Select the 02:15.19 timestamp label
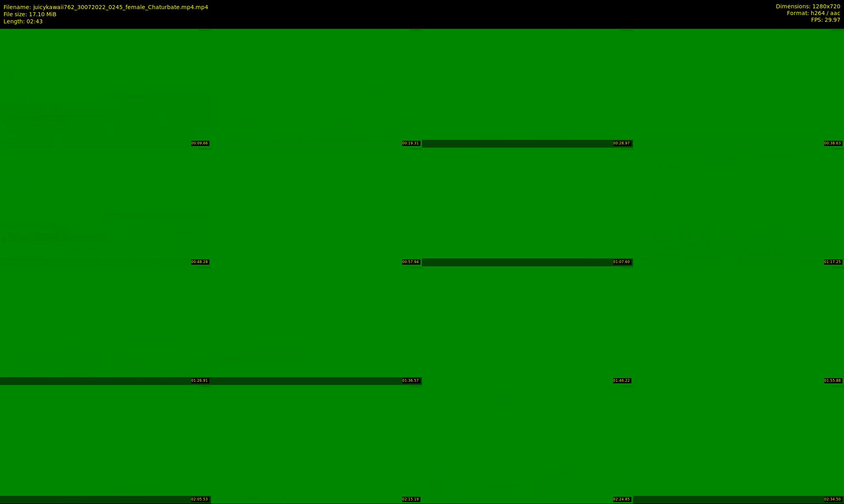The image size is (844, 504). tap(411, 499)
